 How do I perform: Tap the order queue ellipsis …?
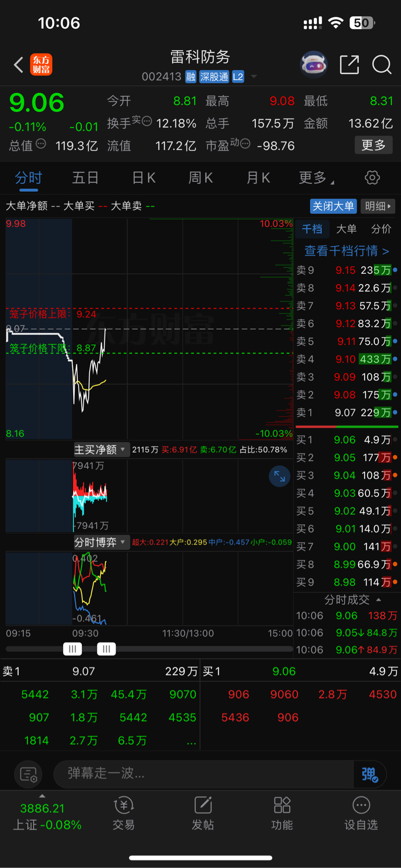click(191, 741)
